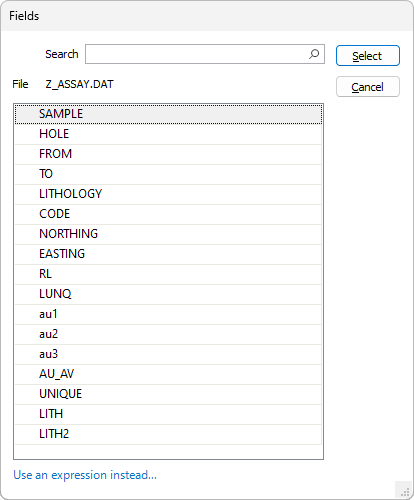Select the SAMPLE field row
Screen dimensions: 414x500
click(168, 114)
